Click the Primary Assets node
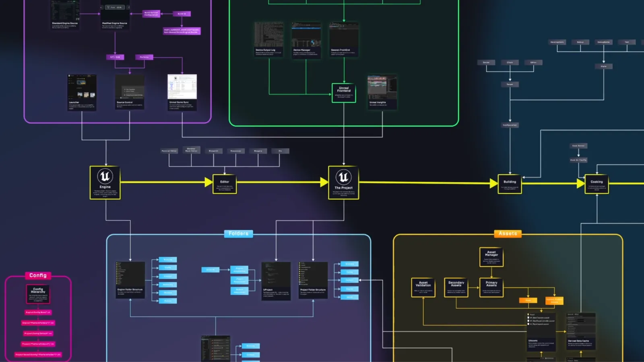Viewport: 644px width, 362px height. point(491,287)
